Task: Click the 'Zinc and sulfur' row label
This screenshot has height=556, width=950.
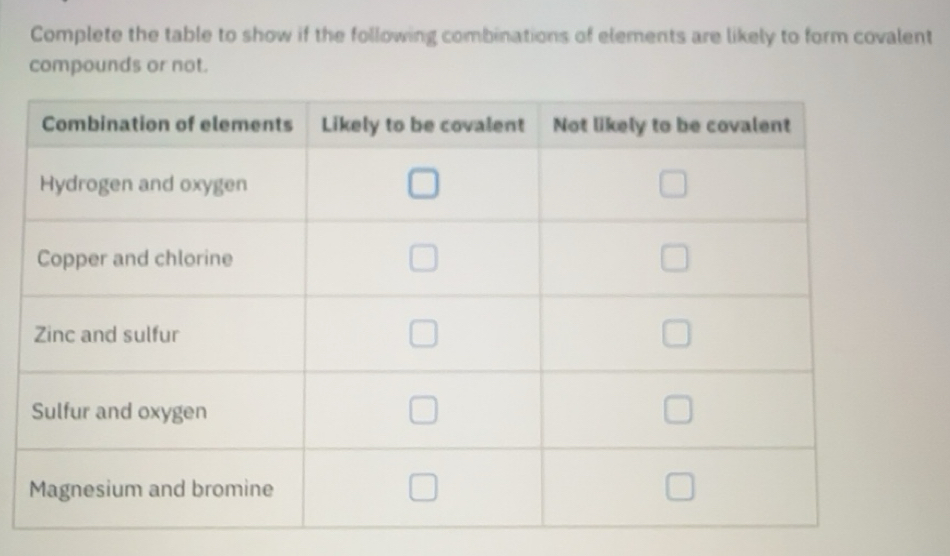Action: point(107,335)
